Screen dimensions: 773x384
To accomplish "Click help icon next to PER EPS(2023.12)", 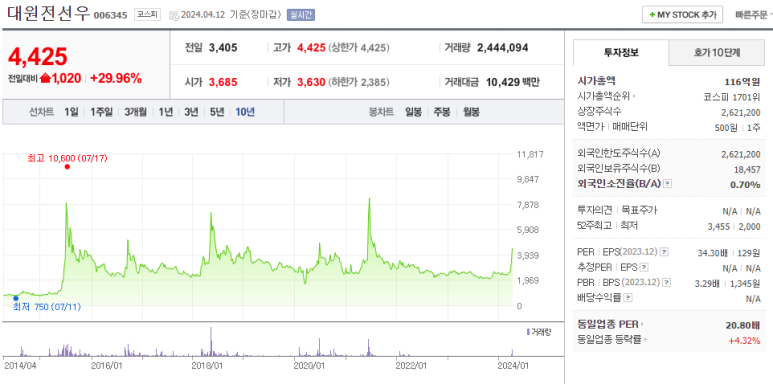I will (x=665, y=252).
